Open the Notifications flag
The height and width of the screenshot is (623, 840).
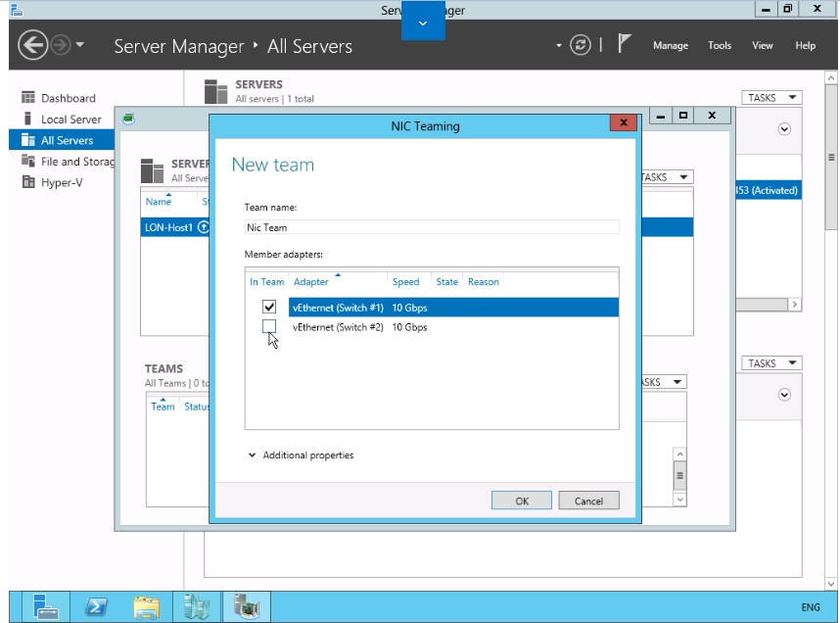point(624,43)
